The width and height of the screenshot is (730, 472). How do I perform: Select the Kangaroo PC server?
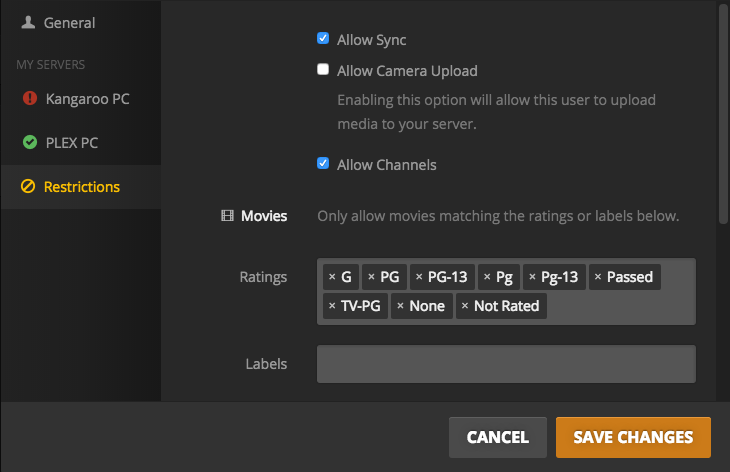point(87,99)
